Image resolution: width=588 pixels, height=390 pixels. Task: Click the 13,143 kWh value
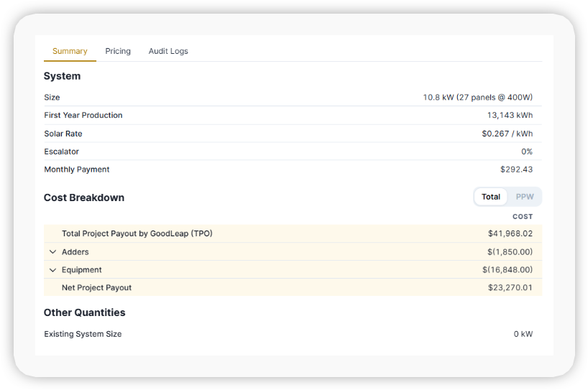510,116
